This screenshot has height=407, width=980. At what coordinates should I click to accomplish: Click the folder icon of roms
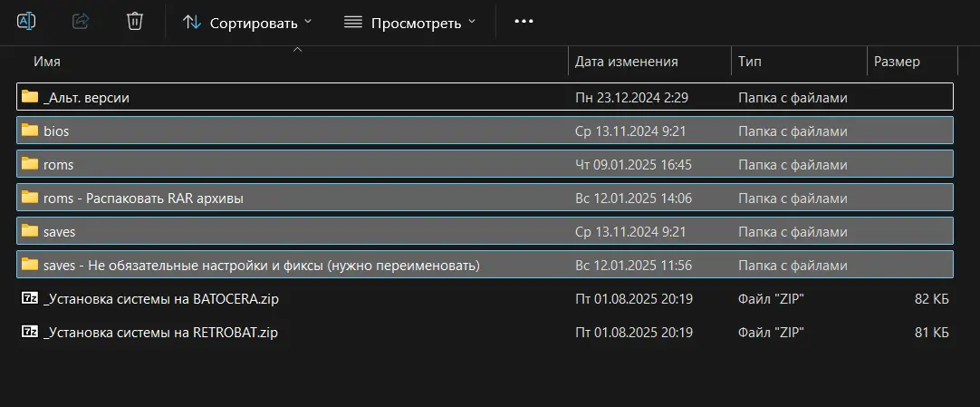click(30, 164)
